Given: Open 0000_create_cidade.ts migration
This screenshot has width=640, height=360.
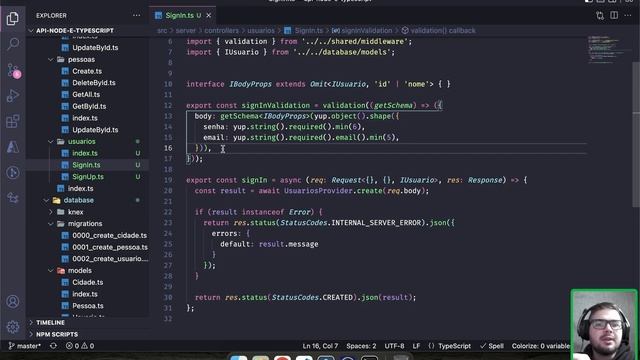Looking at the screenshot, I should point(109,236).
